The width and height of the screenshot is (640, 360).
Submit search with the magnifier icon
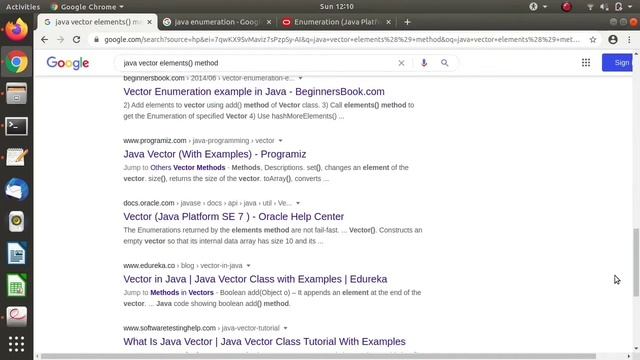[444, 63]
